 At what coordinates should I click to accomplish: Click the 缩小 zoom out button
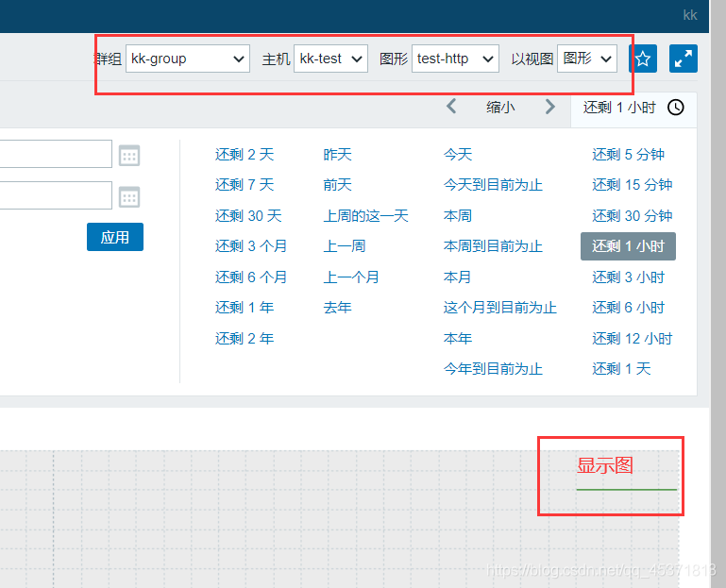click(x=500, y=108)
